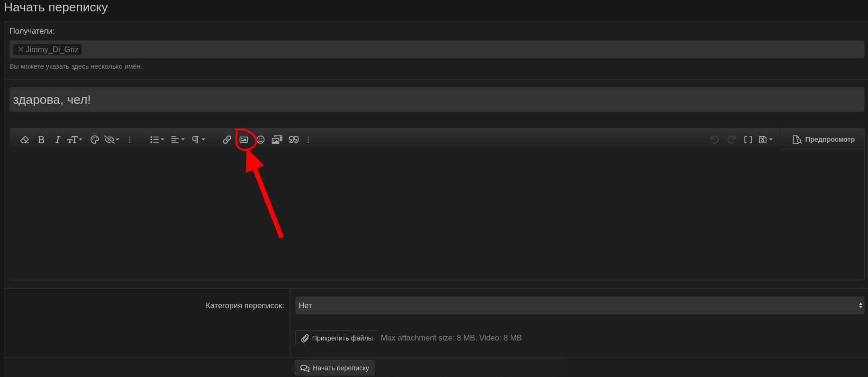Expand the list options dropdown

(x=157, y=139)
